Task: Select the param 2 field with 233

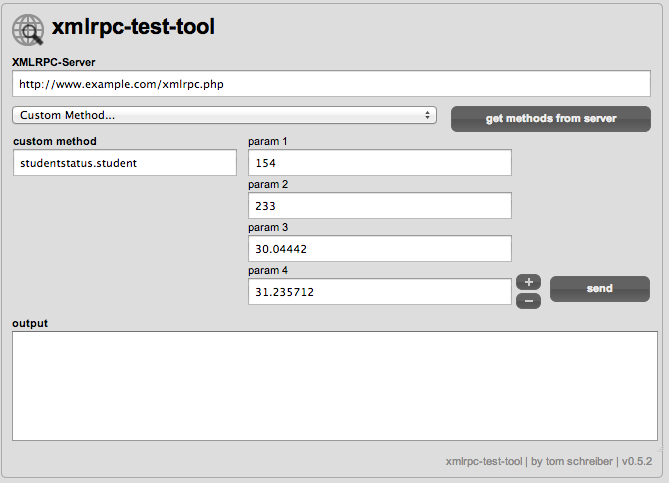Action: tap(380, 206)
